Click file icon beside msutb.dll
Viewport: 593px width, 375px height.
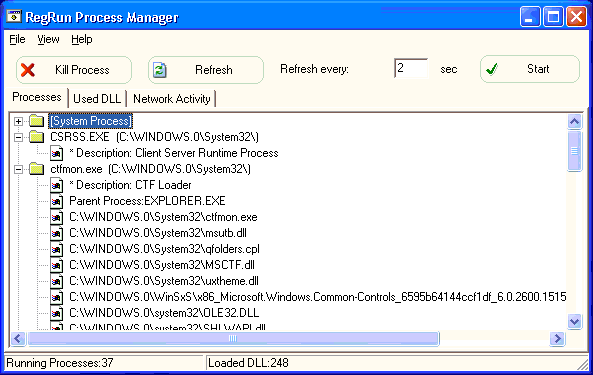[57, 234]
